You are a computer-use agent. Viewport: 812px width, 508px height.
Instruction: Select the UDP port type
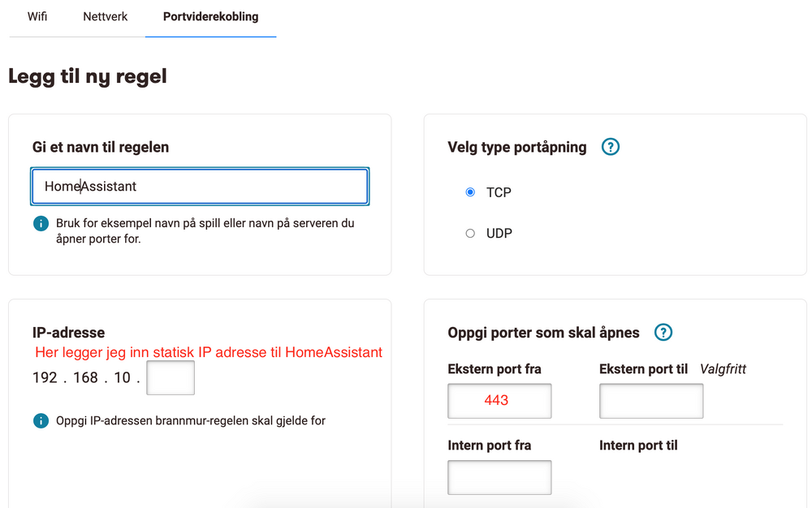[470, 233]
